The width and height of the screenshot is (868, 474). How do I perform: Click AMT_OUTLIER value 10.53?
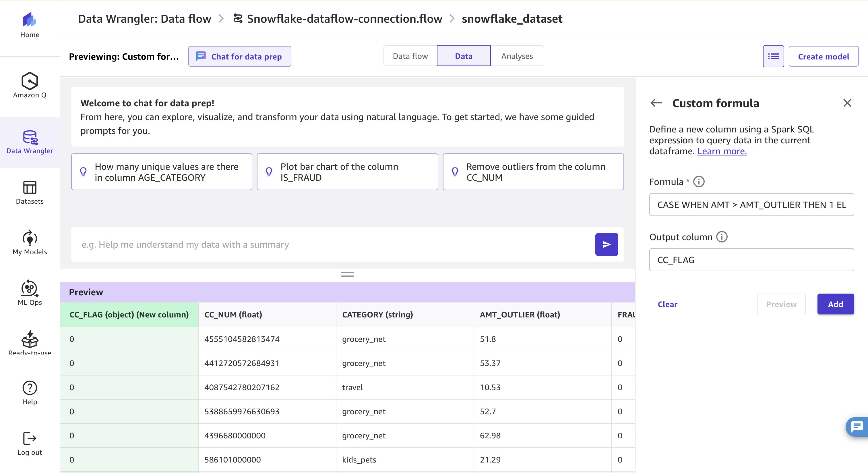[x=542, y=387]
